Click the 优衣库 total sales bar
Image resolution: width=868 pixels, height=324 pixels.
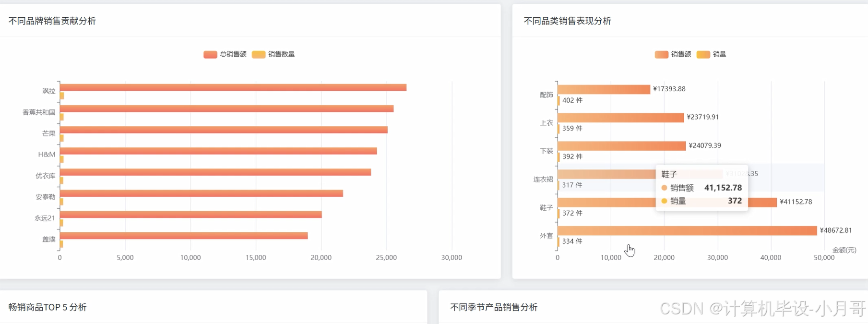(215, 172)
